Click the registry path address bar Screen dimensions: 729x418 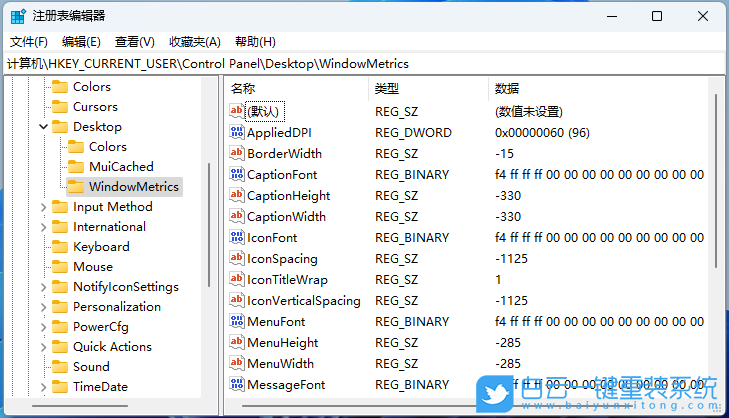(x=364, y=64)
